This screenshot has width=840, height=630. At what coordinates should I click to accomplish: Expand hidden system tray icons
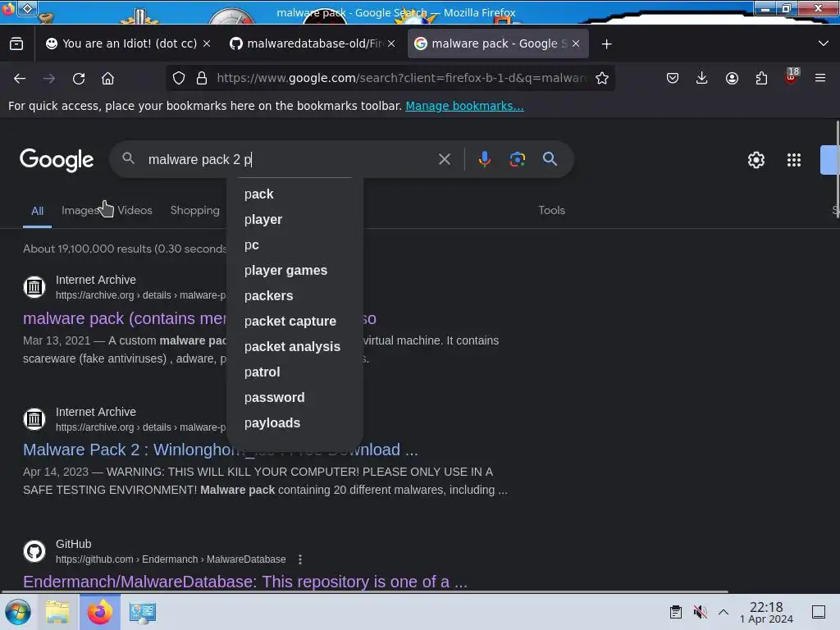point(724,612)
